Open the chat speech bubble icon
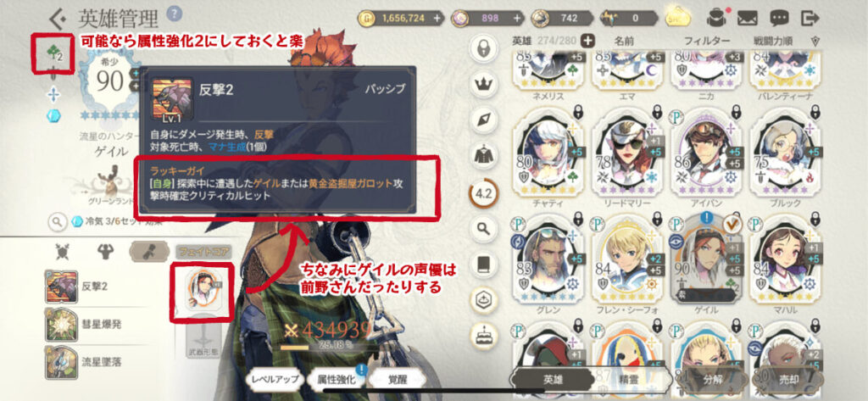 pos(779,19)
